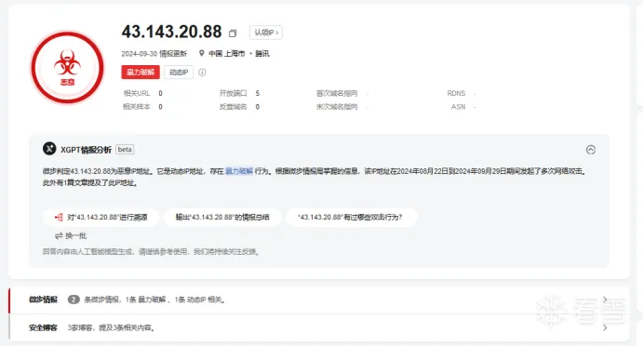Click the beta label
Image resolution: width=644 pixels, height=347 pixels.
[125, 150]
